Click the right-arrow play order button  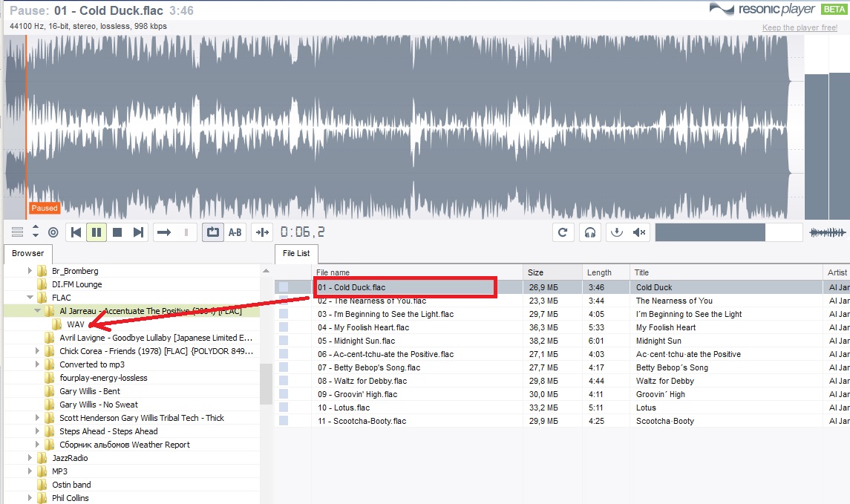(x=164, y=232)
